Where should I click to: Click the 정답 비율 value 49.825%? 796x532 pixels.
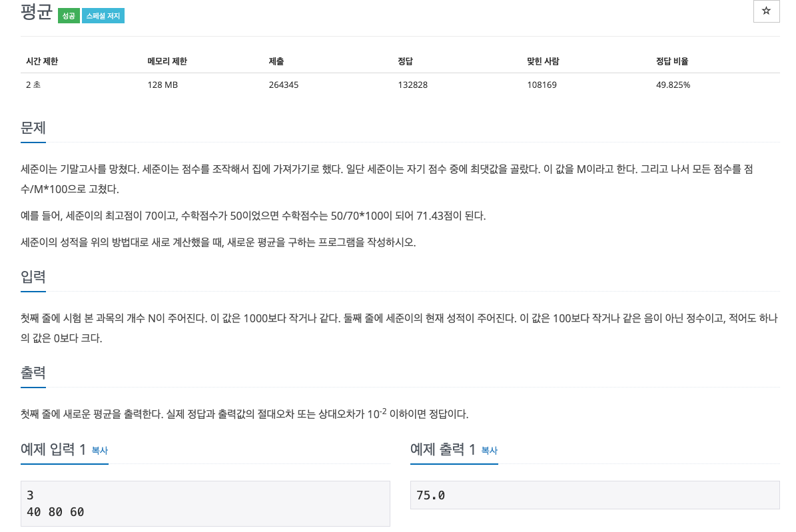coord(673,85)
